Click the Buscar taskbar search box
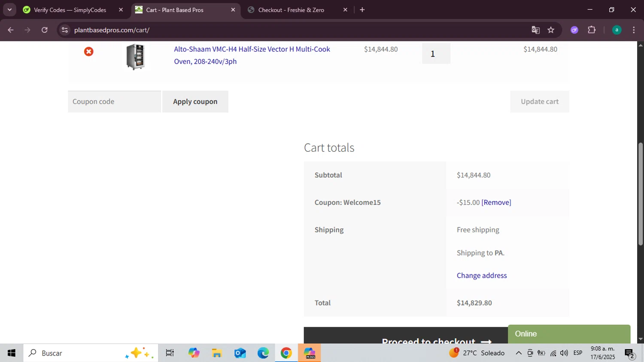 click(91, 353)
